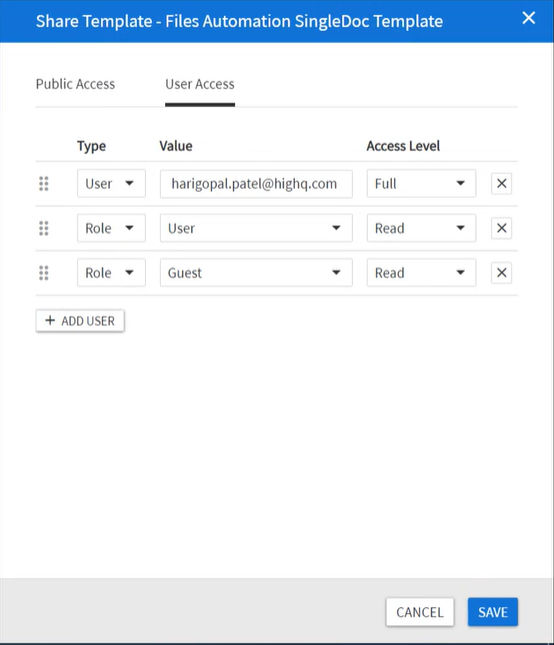Remove the harigopal.patel@highq.com user row

(501, 183)
